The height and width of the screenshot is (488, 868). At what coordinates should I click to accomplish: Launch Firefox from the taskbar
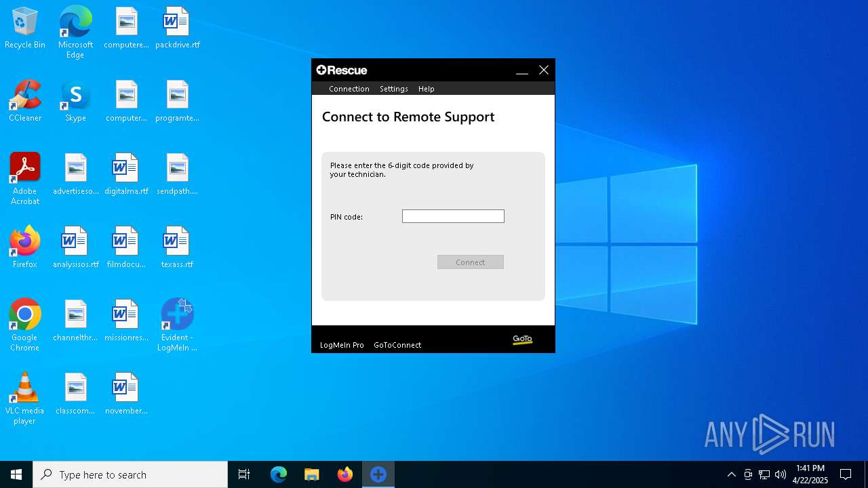[344, 474]
